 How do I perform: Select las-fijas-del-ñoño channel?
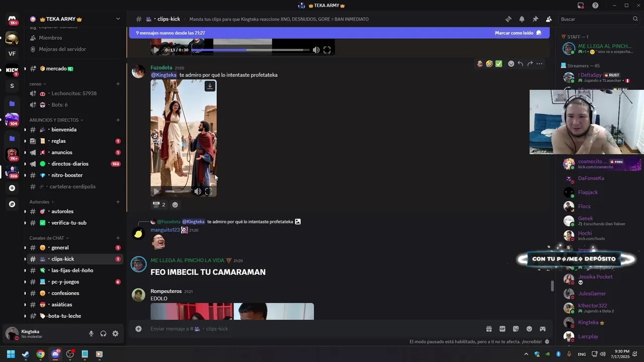(75, 270)
